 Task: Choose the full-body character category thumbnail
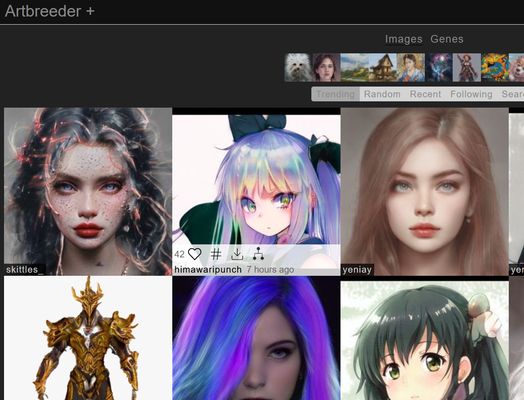pos(467,68)
